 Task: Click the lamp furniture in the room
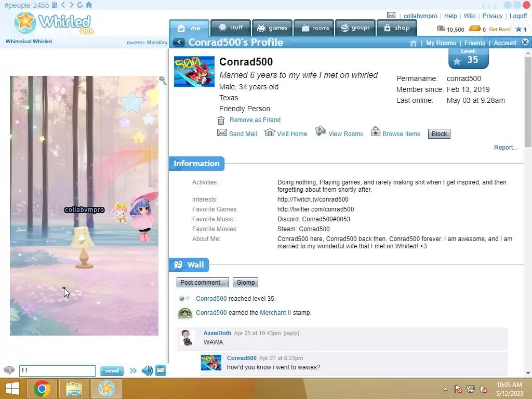click(x=83, y=247)
